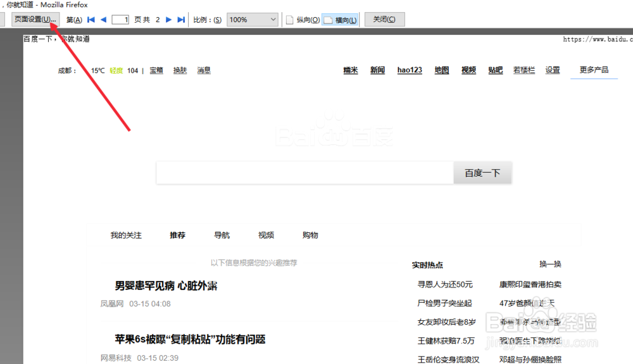Image resolution: width=633 pixels, height=364 pixels.
Task: Open hot topic 王健林获赔7.5万
Action: 446,341
